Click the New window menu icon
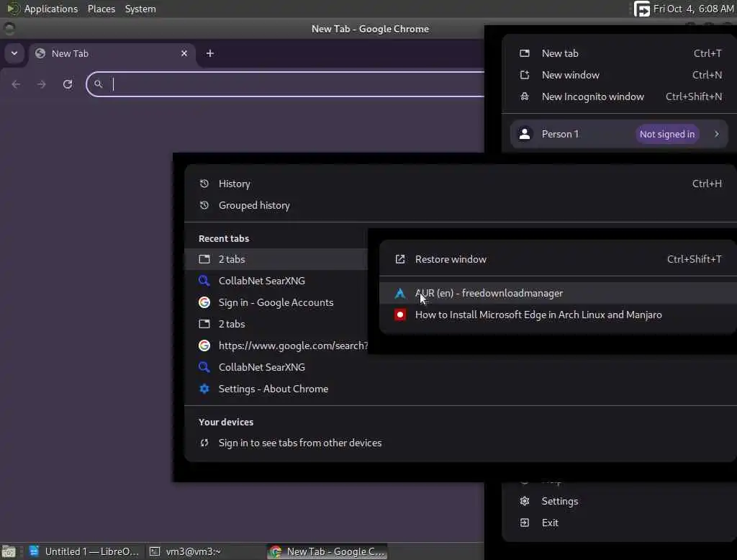The width and height of the screenshot is (737, 560). (x=525, y=75)
